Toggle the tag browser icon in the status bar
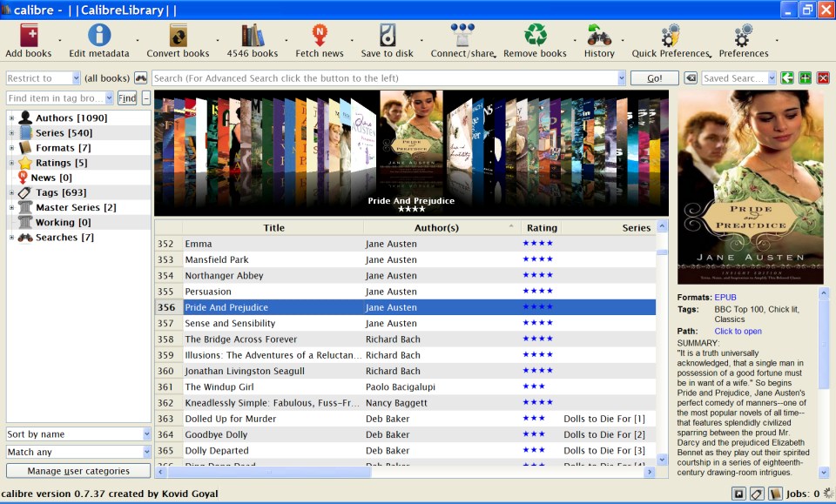The height and width of the screenshot is (504, 836). coord(757,494)
